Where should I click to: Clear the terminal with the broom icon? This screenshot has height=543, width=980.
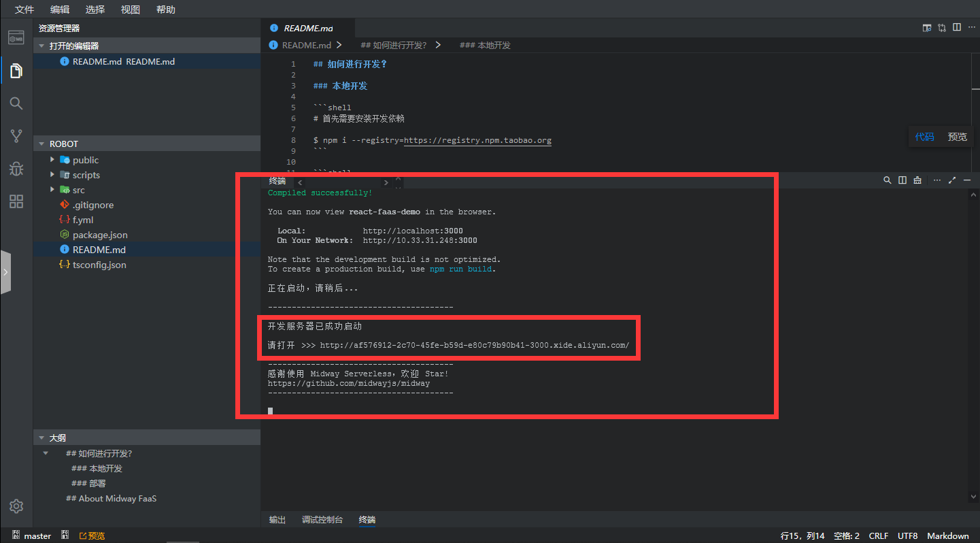pyautogui.click(x=917, y=180)
